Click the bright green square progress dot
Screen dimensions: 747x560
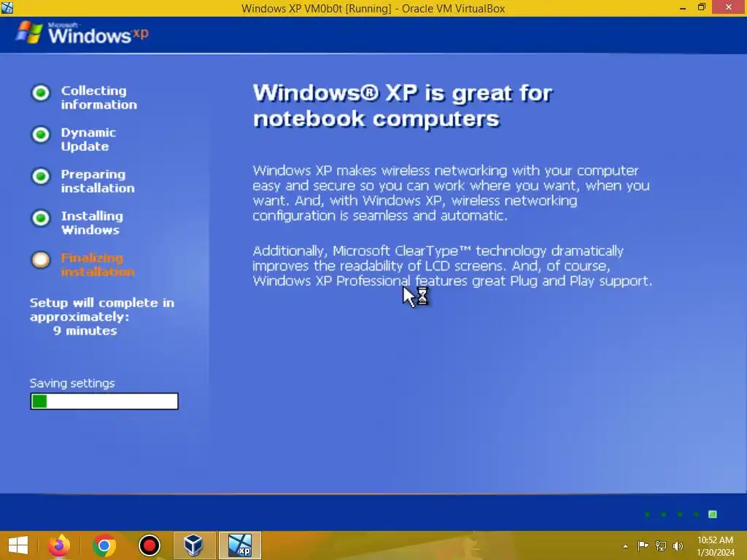(x=713, y=514)
